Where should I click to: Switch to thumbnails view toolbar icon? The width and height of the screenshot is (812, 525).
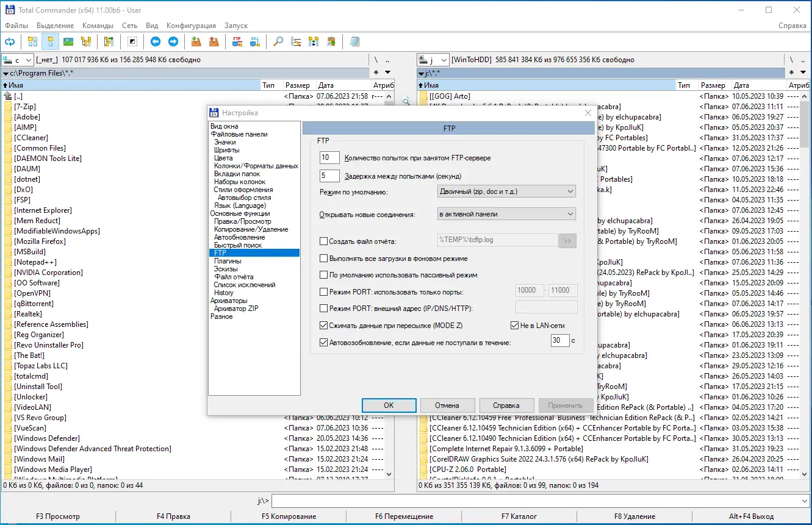pos(68,41)
